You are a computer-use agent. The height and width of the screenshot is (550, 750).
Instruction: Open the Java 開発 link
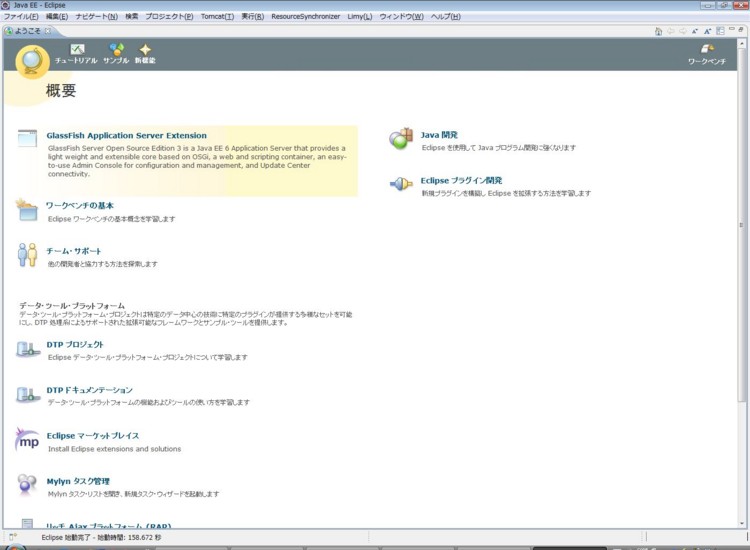(x=439, y=135)
